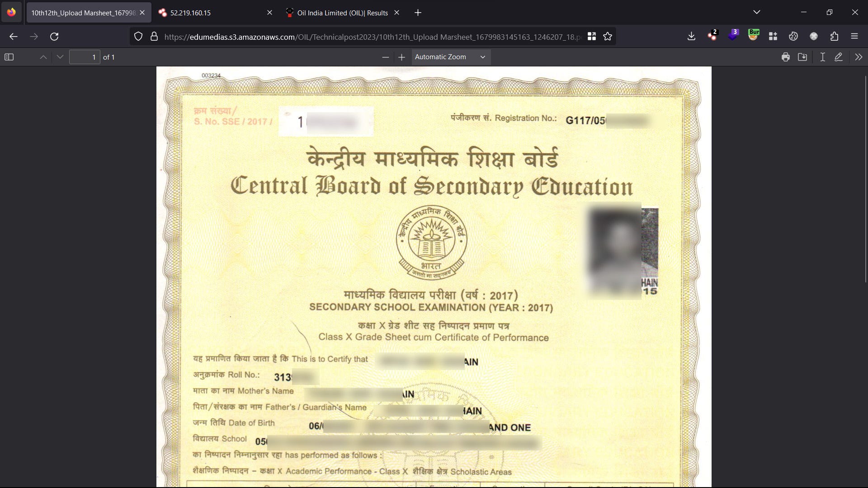Open extension with badge 2
The width and height of the screenshot is (868, 488).
pos(712,36)
